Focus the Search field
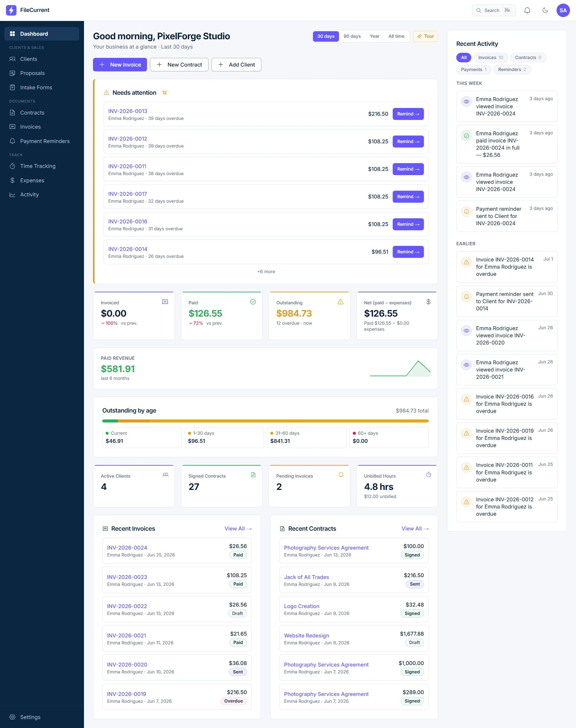The image size is (576, 728). click(494, 10)
